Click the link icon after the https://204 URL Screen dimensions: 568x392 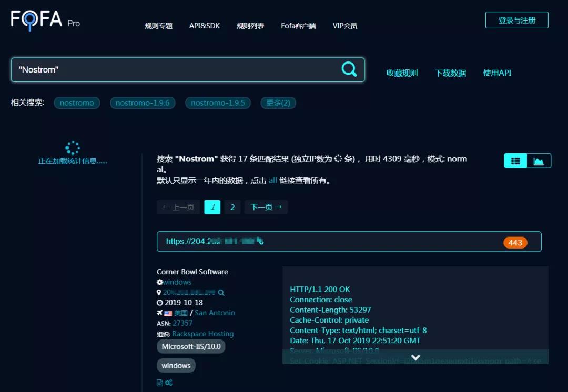click(x=260, y=241)
